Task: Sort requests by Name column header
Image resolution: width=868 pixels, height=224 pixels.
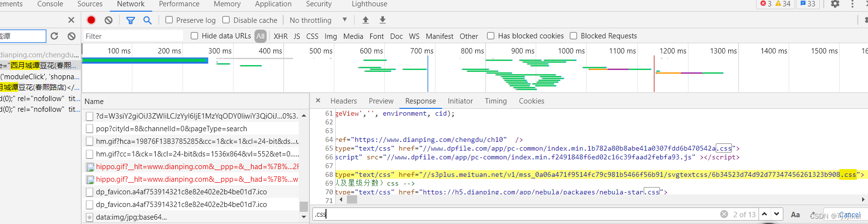Action: [x=94, y=101]
